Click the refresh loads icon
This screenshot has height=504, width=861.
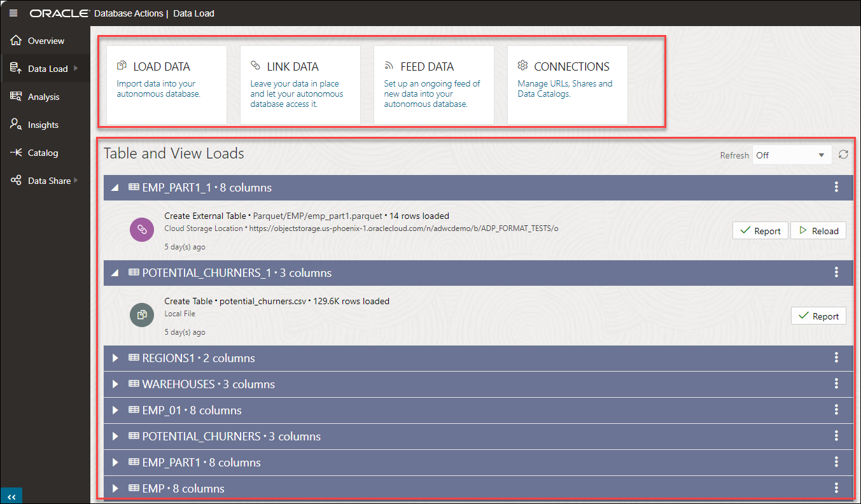(843, 155)
